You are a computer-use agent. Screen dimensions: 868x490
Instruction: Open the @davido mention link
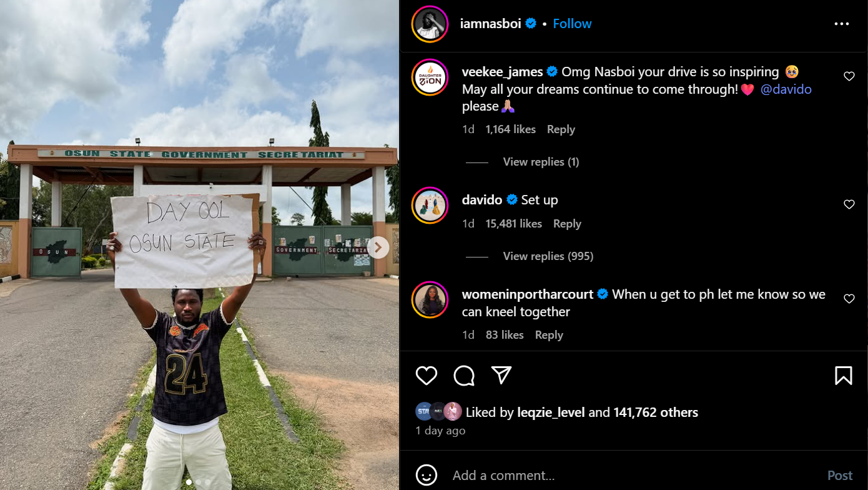coord(786,89)
